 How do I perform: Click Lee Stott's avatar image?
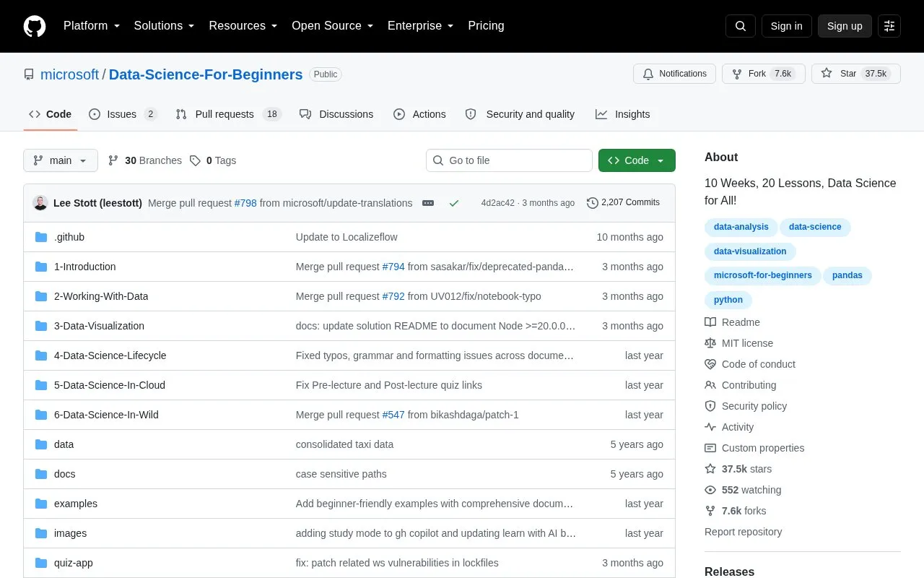tap(40, 203)
